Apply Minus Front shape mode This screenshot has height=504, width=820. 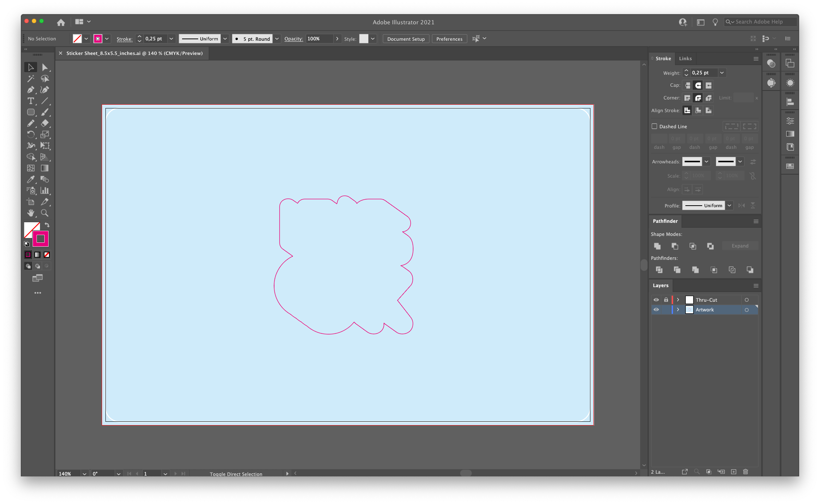click(x=675, y=246)
